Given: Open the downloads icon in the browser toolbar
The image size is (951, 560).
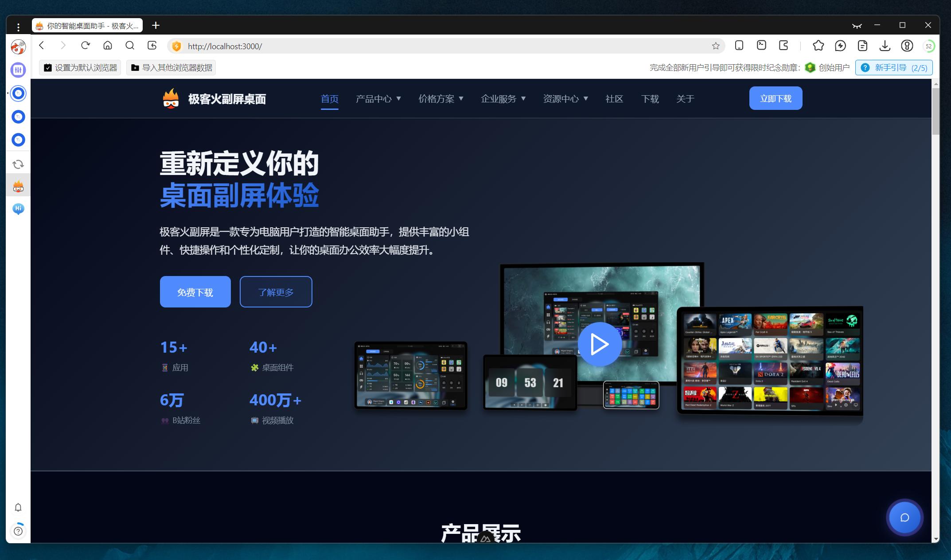Looking at the screenshot, I should coord(885,46).
